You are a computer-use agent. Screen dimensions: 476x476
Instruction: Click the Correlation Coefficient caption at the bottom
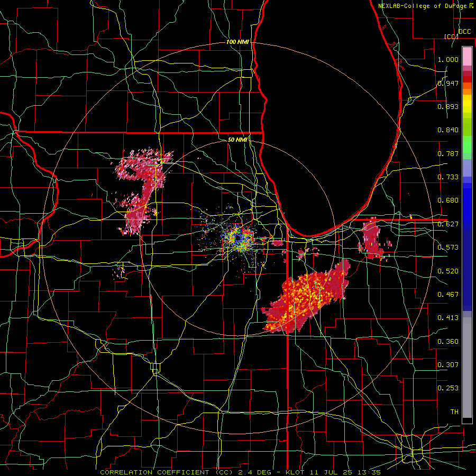(x=240, y=472)
